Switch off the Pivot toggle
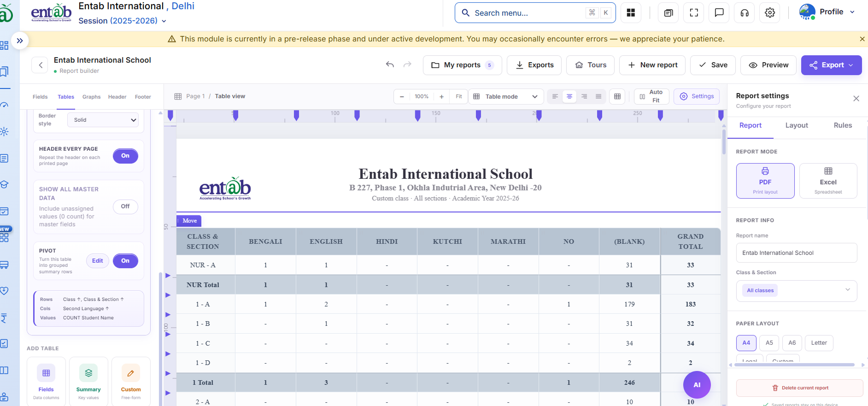 [x=125, y=261]
